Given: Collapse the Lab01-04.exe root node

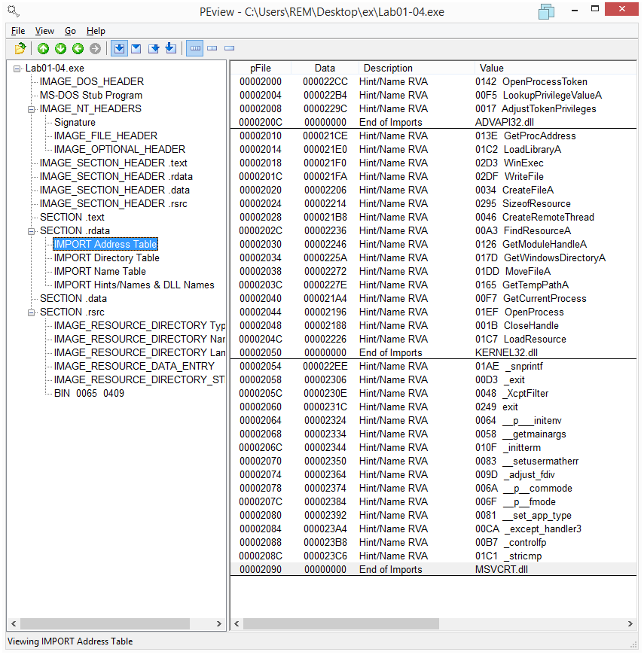Looking at the screenshot, I should [17, 69].
